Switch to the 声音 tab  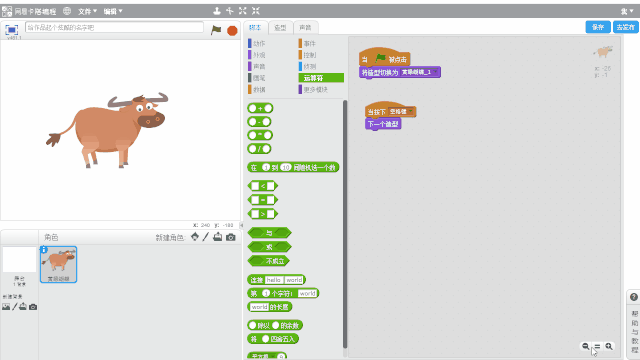tap(305, 28)
